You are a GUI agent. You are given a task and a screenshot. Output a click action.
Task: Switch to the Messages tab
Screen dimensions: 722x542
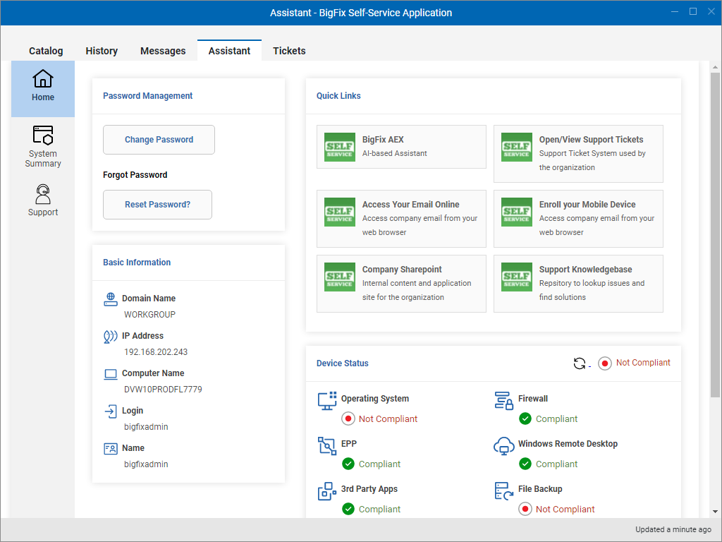163,51
